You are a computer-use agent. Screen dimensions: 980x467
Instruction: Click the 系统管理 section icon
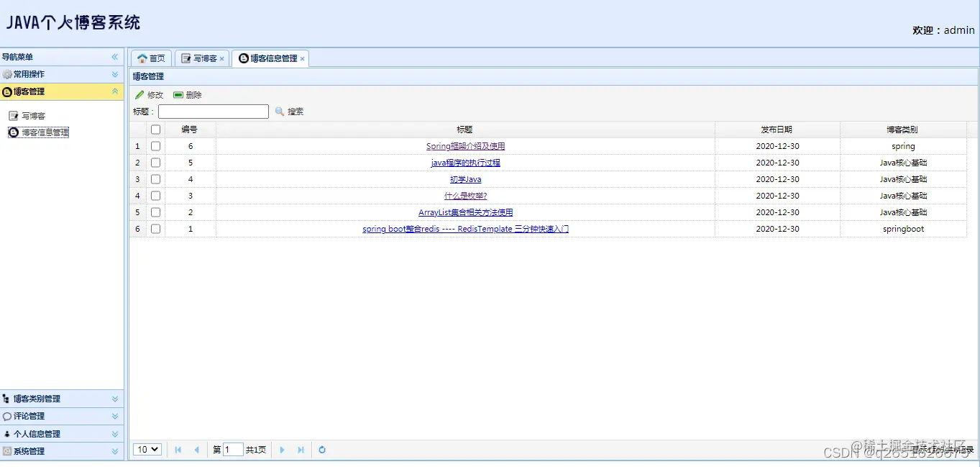click(6, 451)
